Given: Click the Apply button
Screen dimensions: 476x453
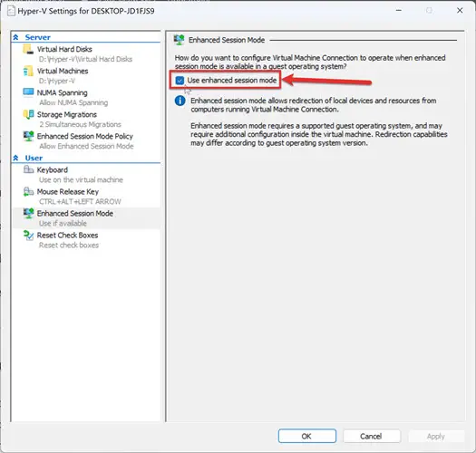Looking at the screenshot, I should (x=436, y=436).
